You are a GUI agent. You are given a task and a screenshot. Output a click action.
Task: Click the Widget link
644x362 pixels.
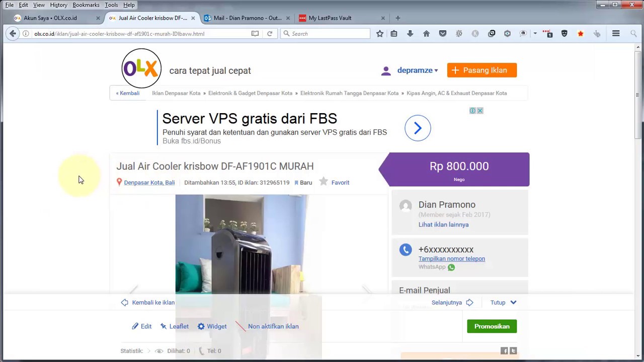tap(212, 326)
